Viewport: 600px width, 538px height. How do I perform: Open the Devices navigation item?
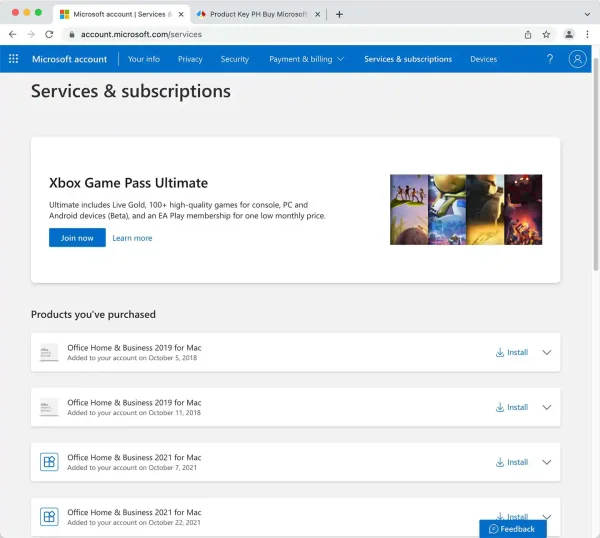(x=483, y=59)
